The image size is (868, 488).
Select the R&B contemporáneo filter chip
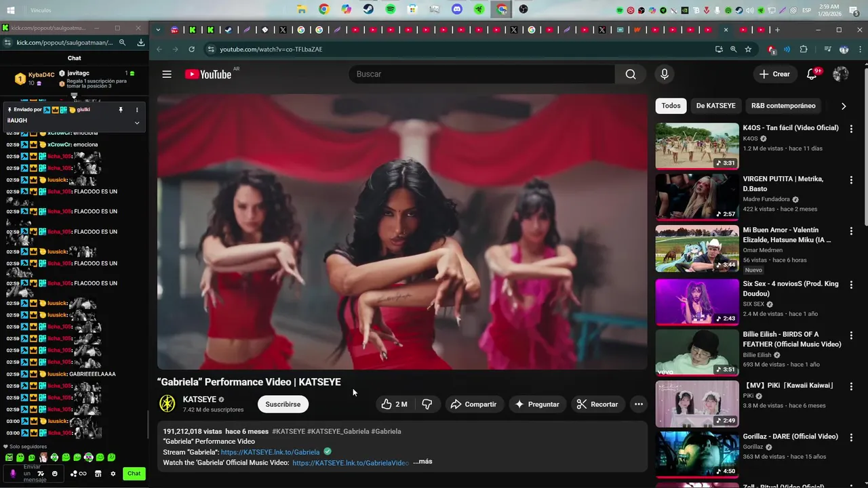pos(783,106)
